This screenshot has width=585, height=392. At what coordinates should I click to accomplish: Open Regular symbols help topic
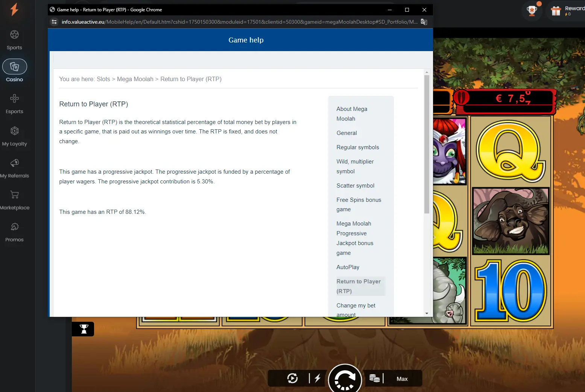(x=358, y=147)
